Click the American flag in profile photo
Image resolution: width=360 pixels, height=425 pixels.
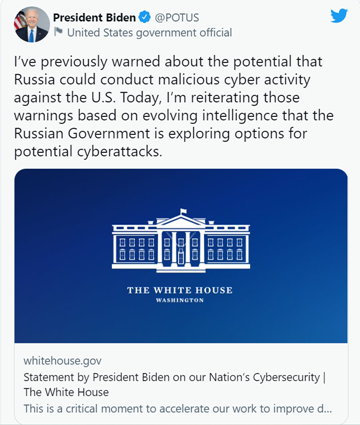19,20
